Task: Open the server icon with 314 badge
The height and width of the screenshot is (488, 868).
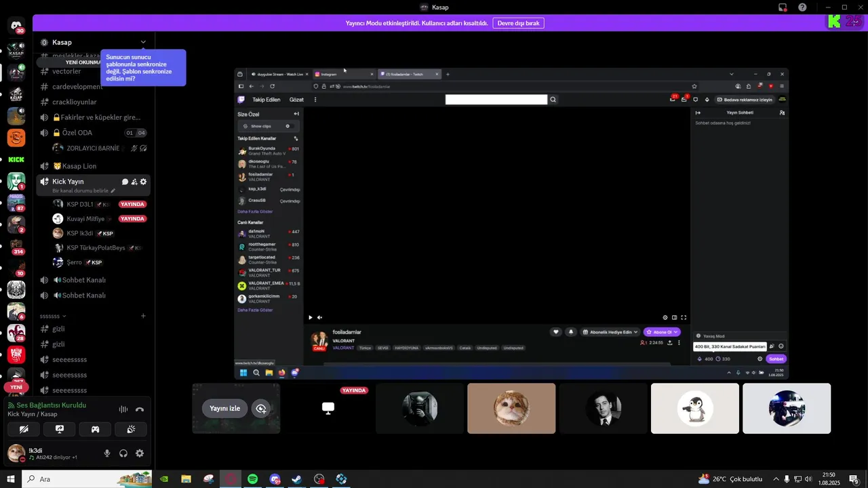Action: (16, 246)
